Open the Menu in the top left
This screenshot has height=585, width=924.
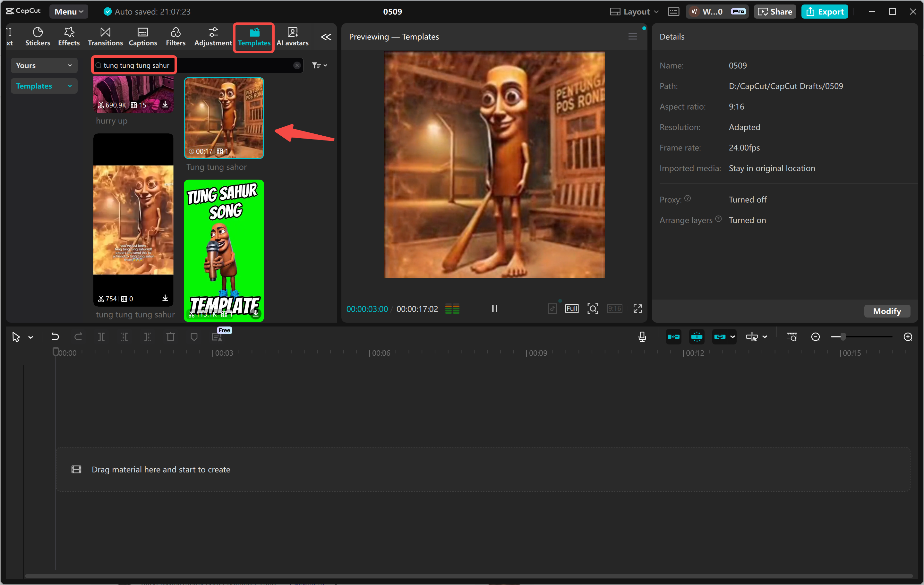68,12
